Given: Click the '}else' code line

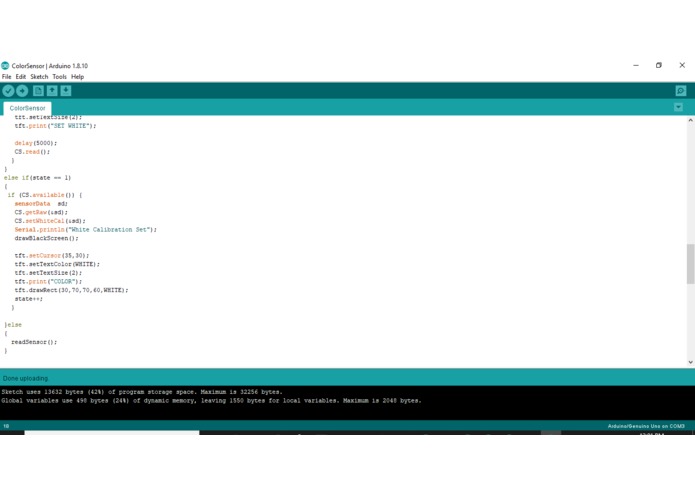Looking at the screenshot, I should click(x=13, y=325).
